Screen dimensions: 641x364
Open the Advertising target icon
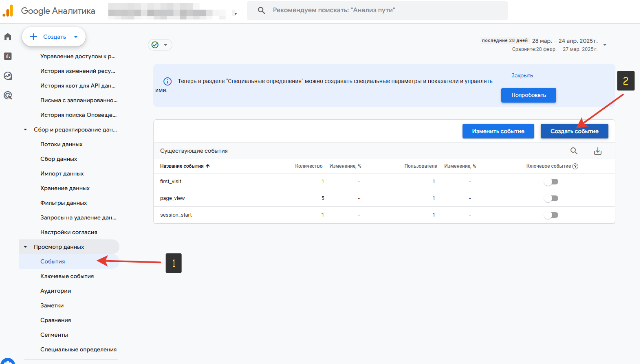[x=8, y=95]
